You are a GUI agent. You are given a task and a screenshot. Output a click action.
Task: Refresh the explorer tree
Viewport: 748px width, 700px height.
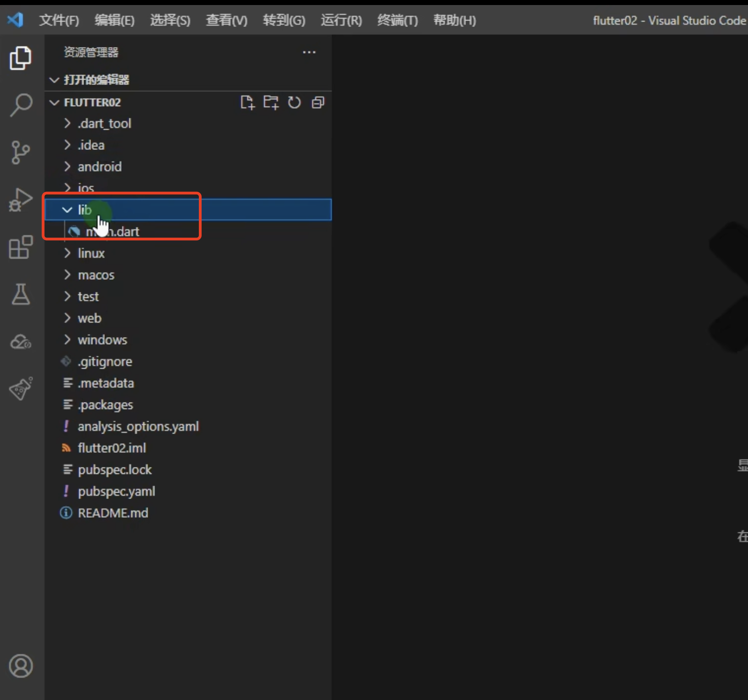294,102
